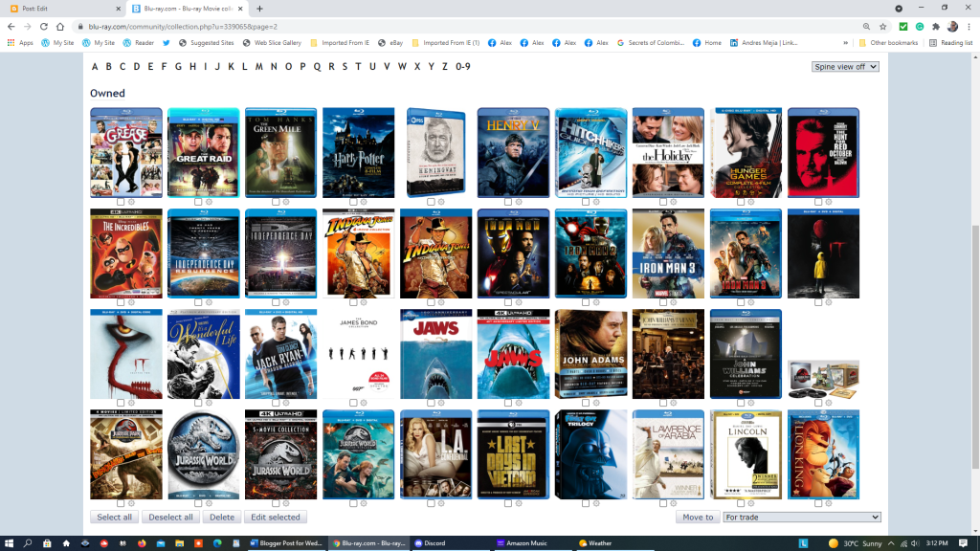The height and width of the screenshot is (551, 980).
Task: Expand the For trade dropdown
Action: [x=801, y=518]
